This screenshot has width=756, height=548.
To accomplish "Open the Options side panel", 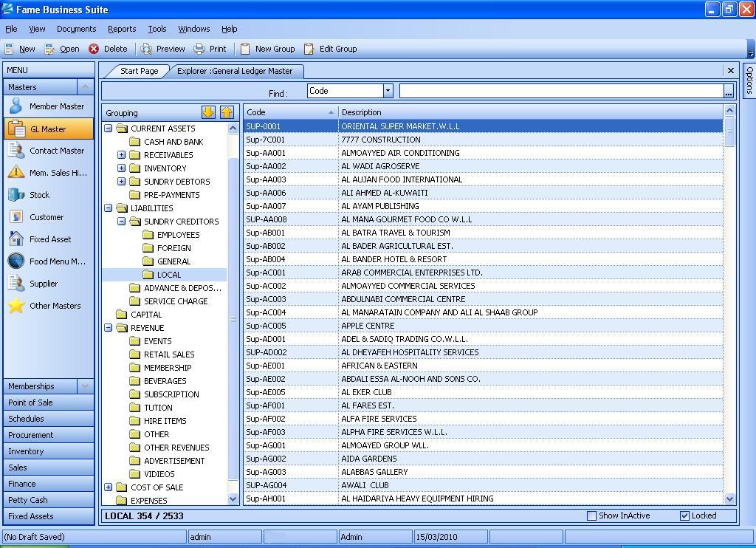I will click(x=749, y=80).
